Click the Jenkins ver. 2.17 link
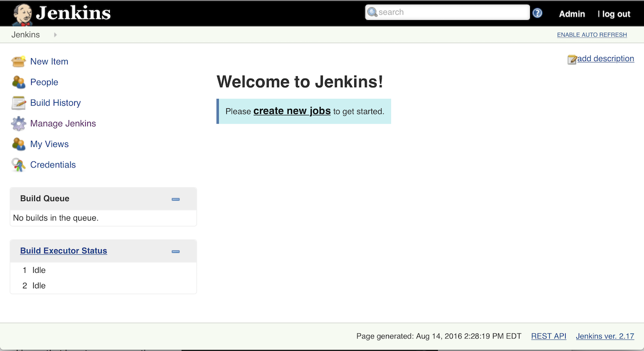 coord(605,336)
